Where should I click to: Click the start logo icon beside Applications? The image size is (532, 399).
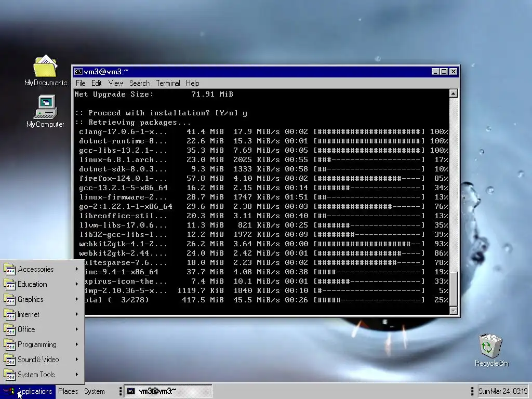click(8, 391)
